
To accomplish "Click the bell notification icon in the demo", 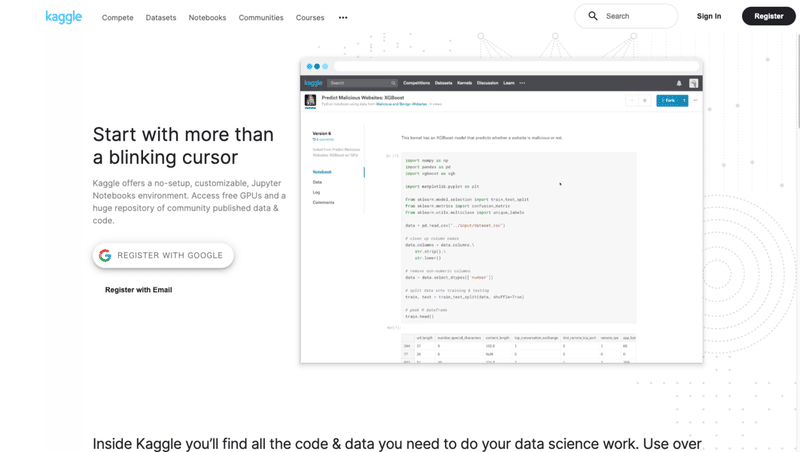I will tap(679, 83).
